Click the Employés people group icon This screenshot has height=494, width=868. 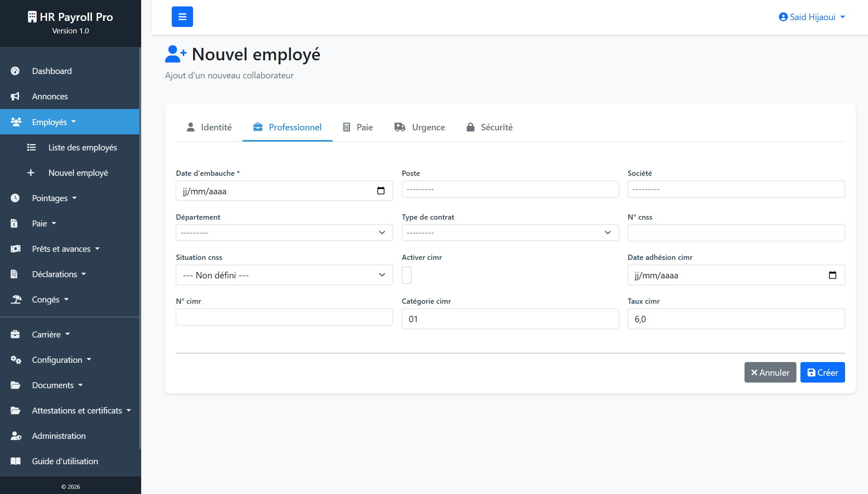point(16,122)
